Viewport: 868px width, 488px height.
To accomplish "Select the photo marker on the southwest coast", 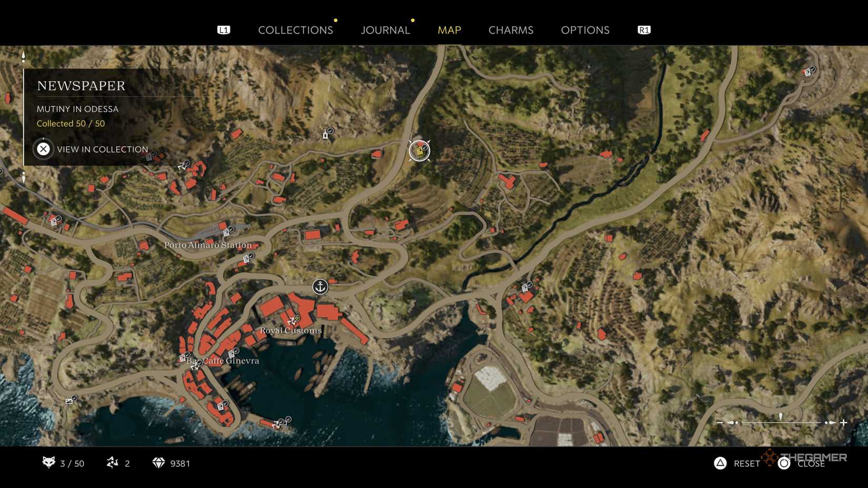I will [71, 400].
